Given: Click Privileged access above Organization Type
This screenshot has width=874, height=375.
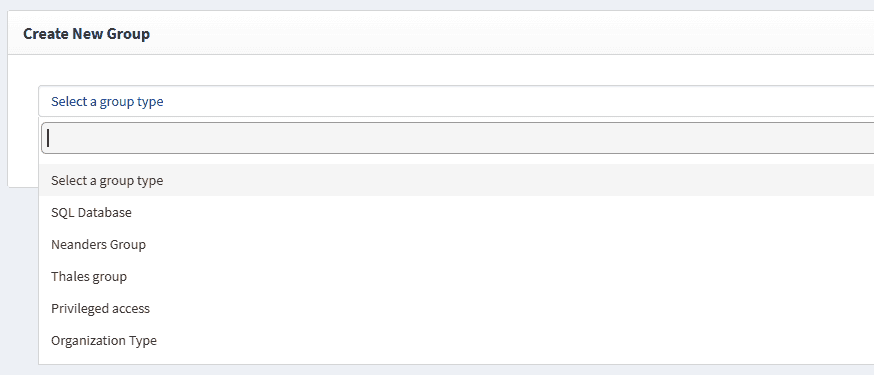Looking at the screenshot, I should click(456, 308).
